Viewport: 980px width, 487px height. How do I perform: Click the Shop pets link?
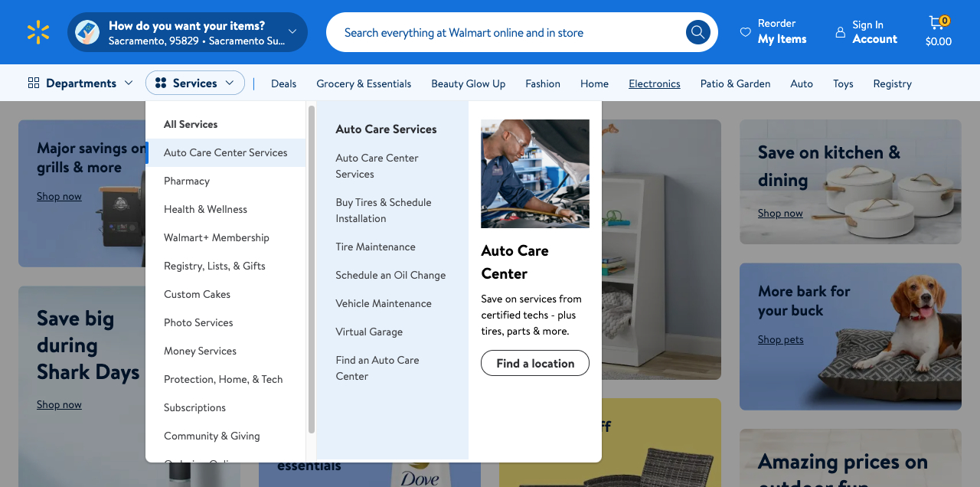click(781, 339)
